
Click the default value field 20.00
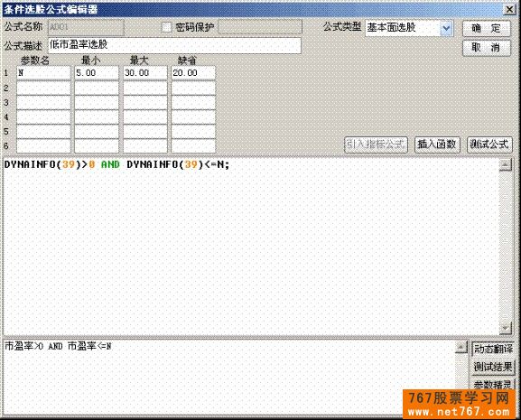pyautogui.click(x=193, y=73)
